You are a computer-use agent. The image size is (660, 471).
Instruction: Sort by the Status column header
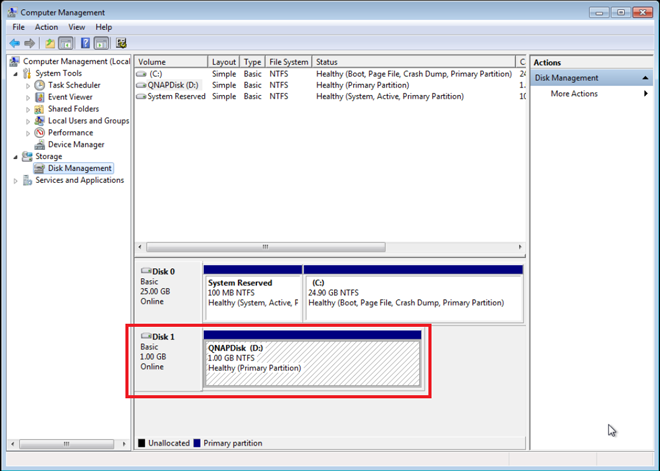coord(413,62)
